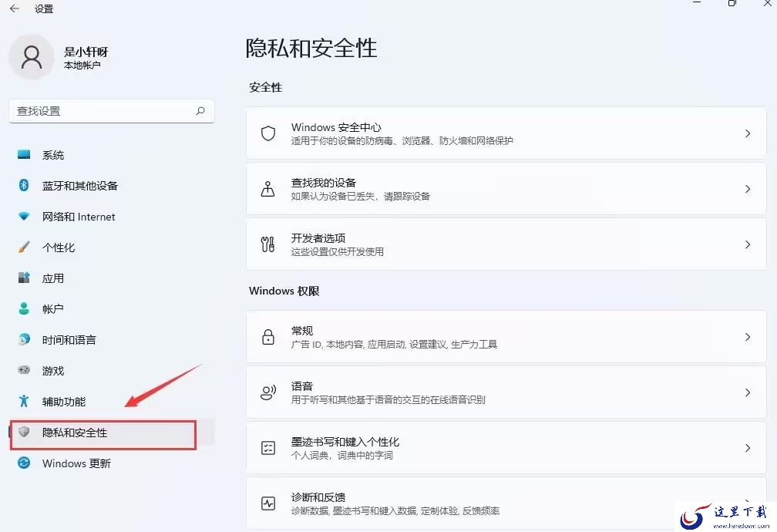The height and width of the screenshot is (532, 777).
Task: Click the chevron on the 墨迹书写和键入个性化 row
Action: pyautogui.click(x=748, y=448)
